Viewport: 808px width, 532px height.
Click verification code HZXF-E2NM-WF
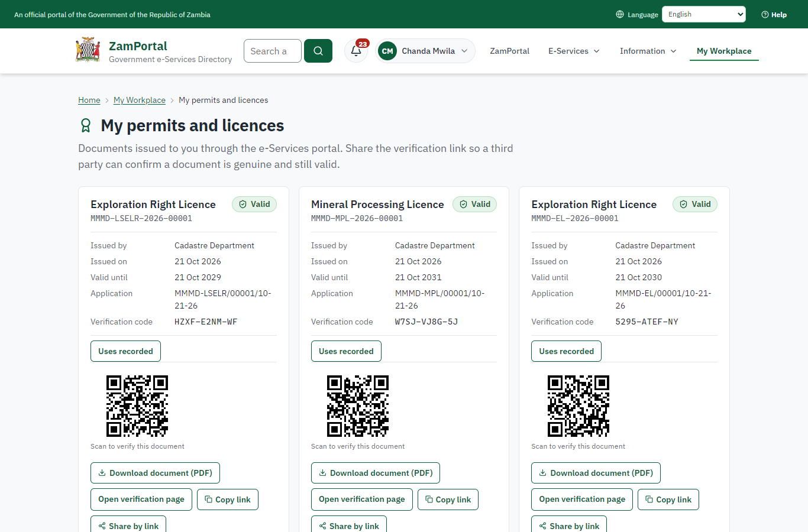(x=206, y=322)
